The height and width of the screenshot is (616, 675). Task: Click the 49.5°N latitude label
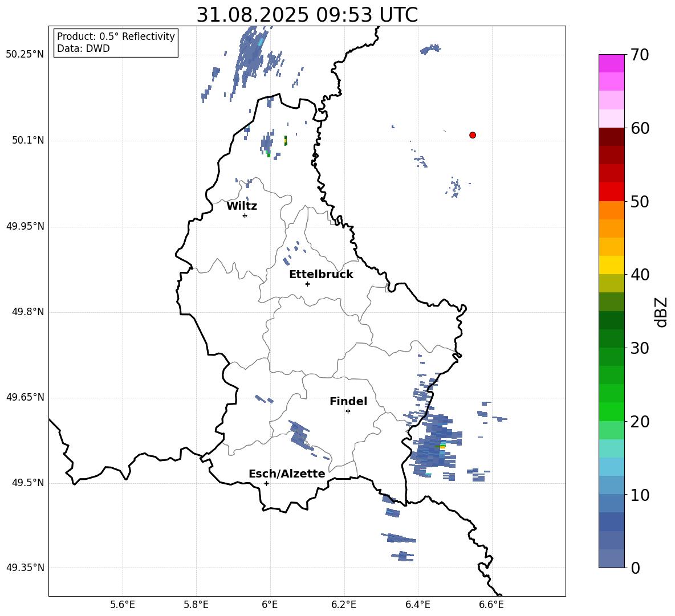tap(28, 483)
